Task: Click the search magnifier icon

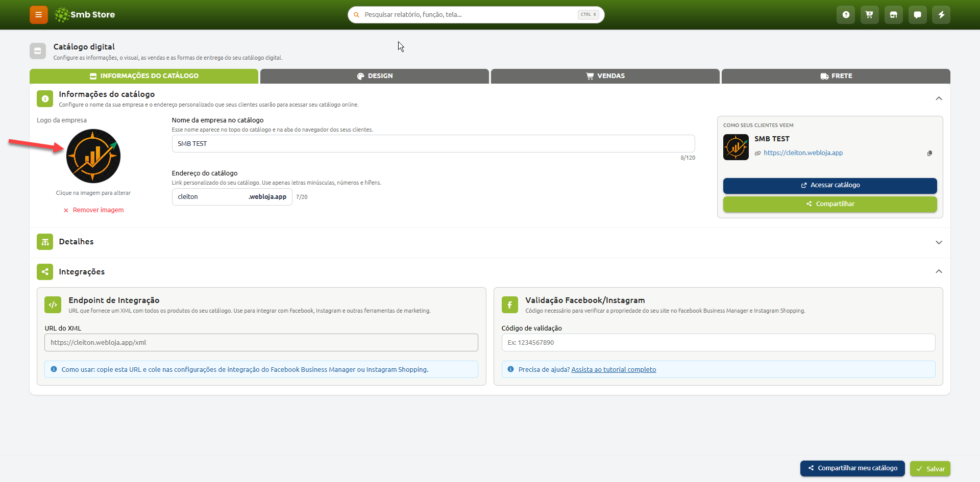Action: [x=356, y=15]
